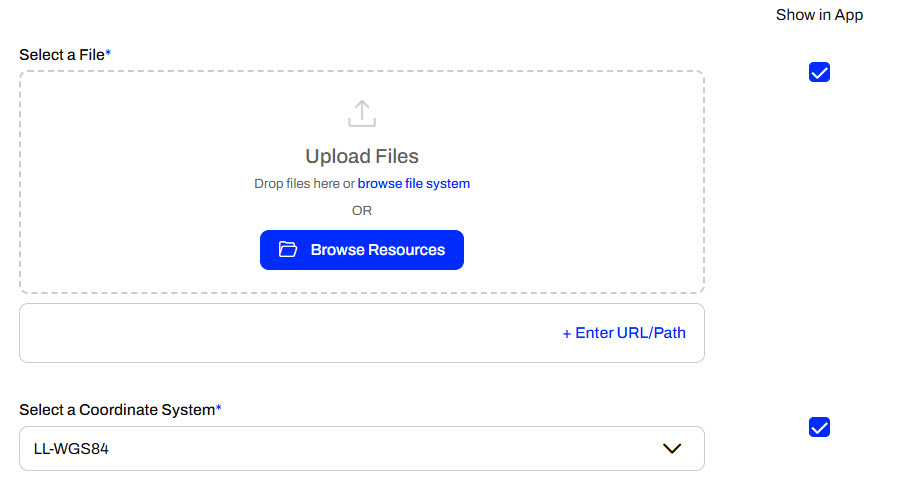Click the chevron arrow in the coordinate field
The width and height of the screenshot is (905, 480).
tap(672, 449)
